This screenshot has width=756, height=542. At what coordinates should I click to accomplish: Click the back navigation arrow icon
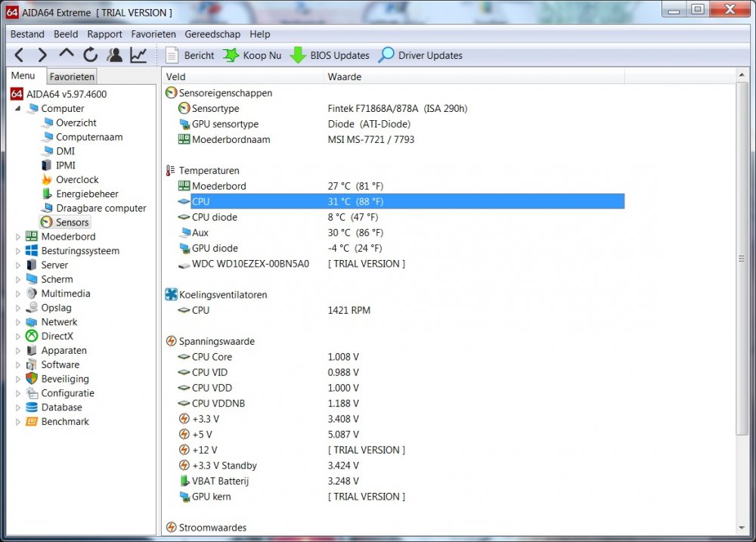pyautogui.click(x=20, y=55)
